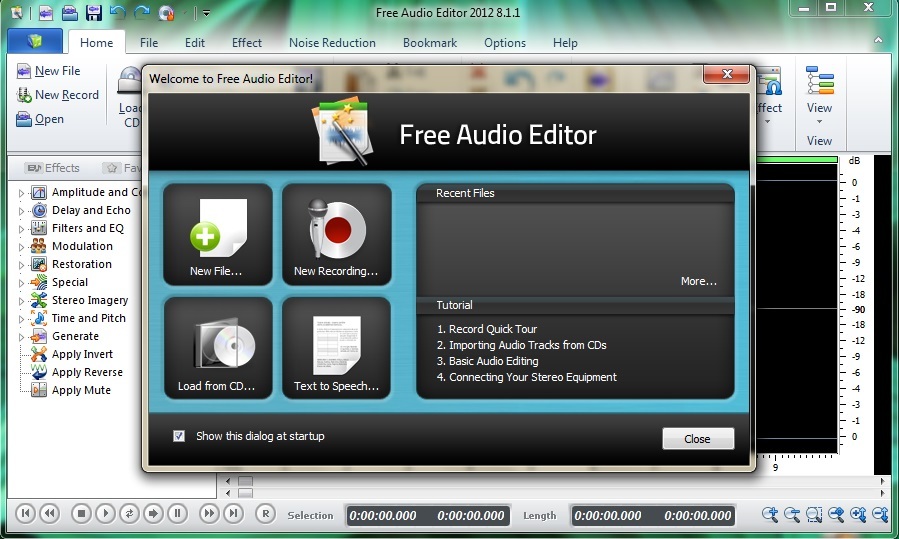Switch to the Home ribbon tab
Image resolution: width=899 pixels, height=539 pixels.
click(96, 42)
